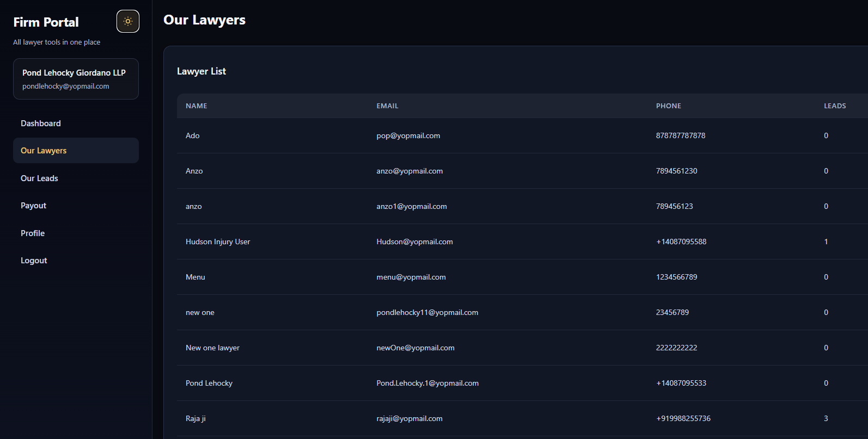
Task: Go to Our Leads section
Action: tap(76, 178)
